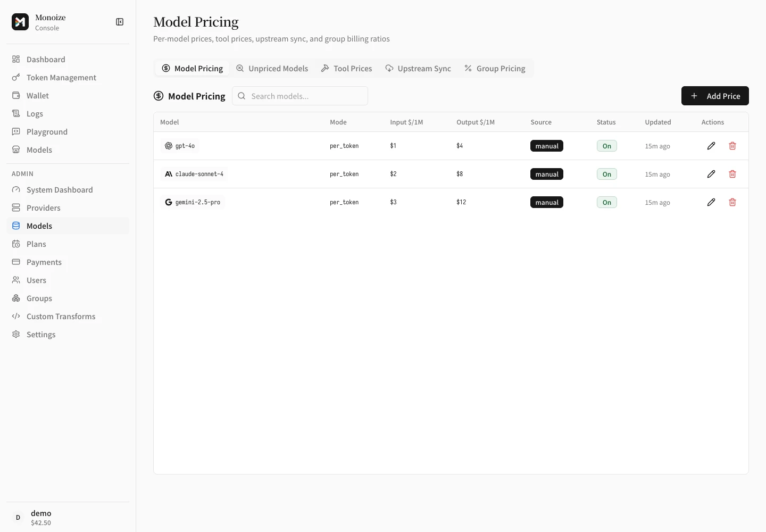This screenshot has height=532, width=766.
Task: Select the Model Pricing tab
Action: click(x=193, y=69)
